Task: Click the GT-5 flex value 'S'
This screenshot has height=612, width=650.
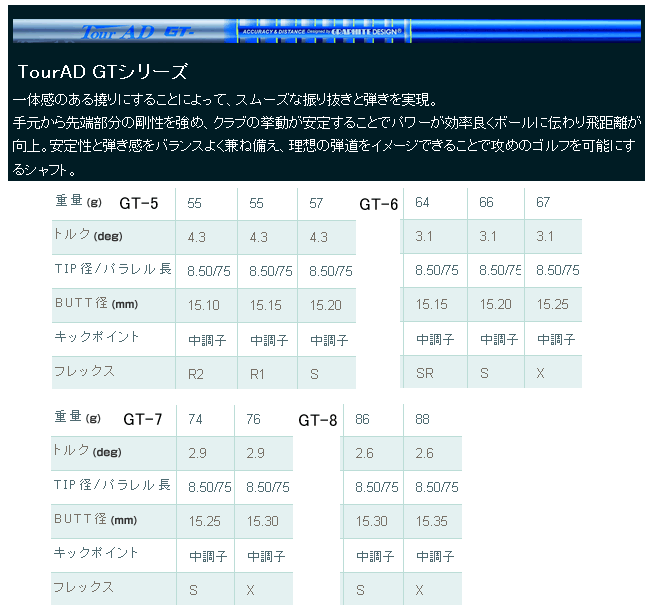Action: click(314, 374)
